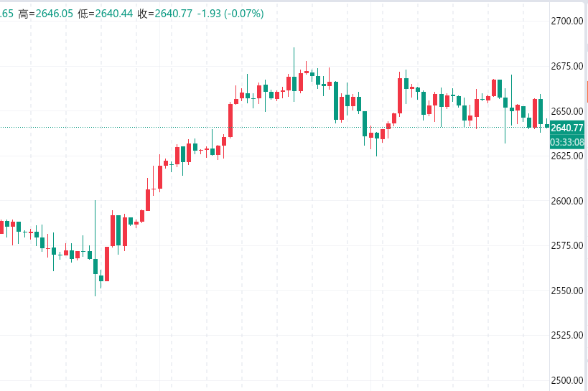Click the green candle with the lowest wick near 2547

point(95,266)
